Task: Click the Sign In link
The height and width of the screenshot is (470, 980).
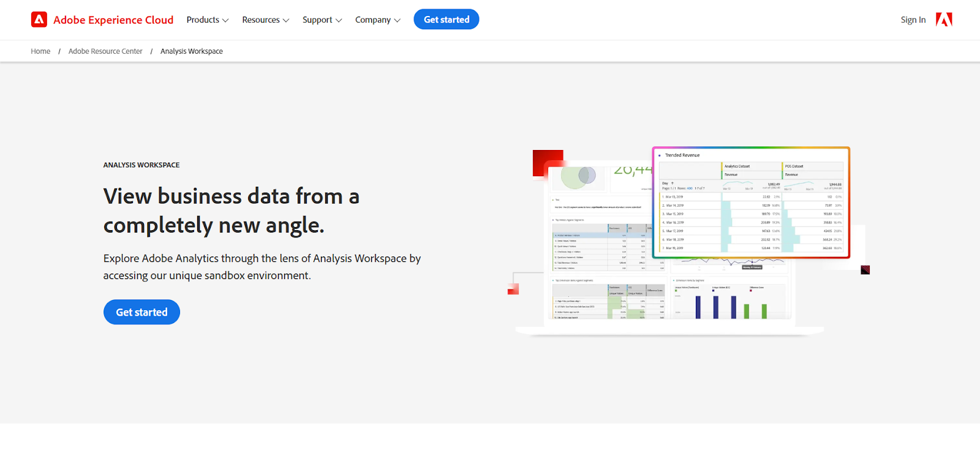Action: pyautogui.click(x=913, y=20)
